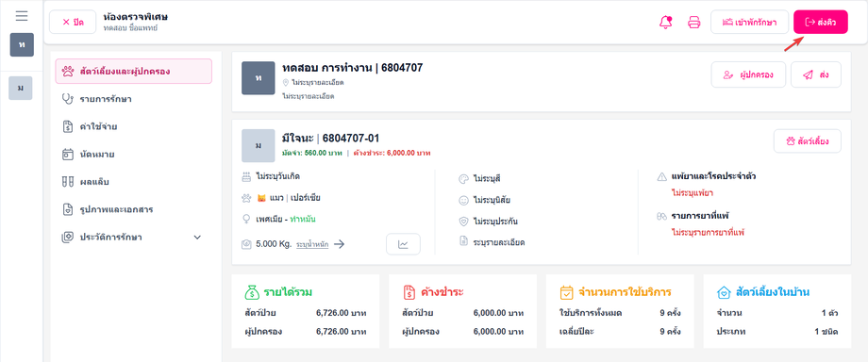Click the ระบุน้ำหนัก weight link
The image size is (868, 362).
click(x=312, y=244)
